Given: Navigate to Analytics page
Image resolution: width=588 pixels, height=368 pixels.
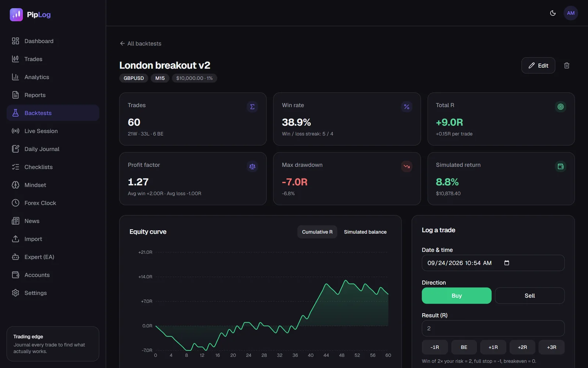Looking at the screenshot, I should pyautogui.click(x=53, y=77).
